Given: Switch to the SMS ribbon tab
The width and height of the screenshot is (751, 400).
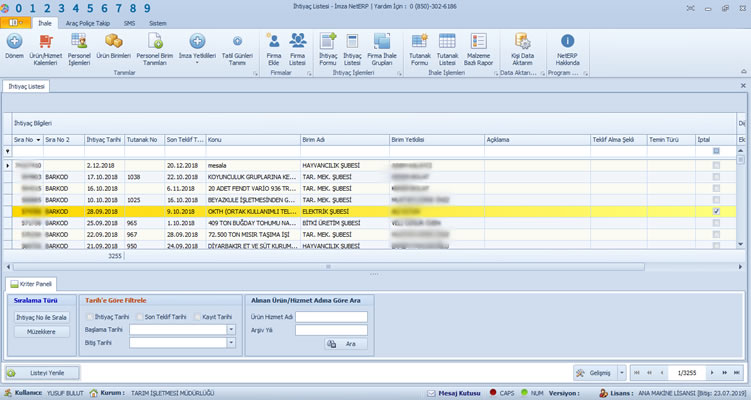Looking at the screenshot, I should 129,23.
